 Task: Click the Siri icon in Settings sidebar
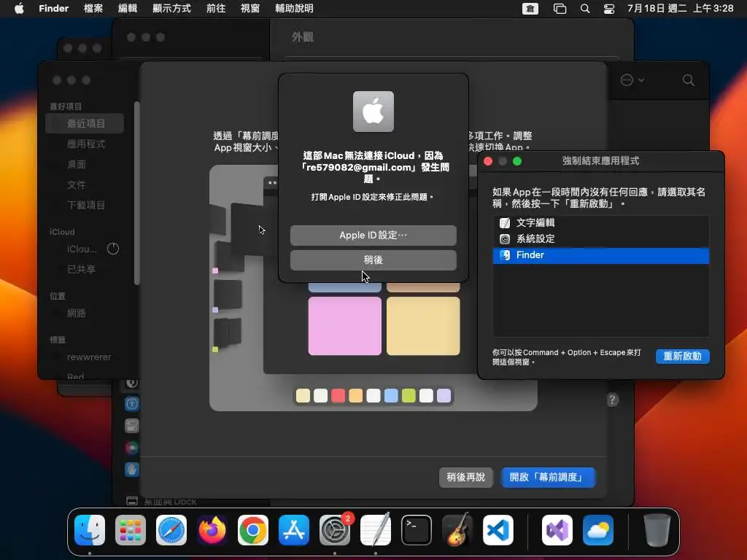(132, 448)
